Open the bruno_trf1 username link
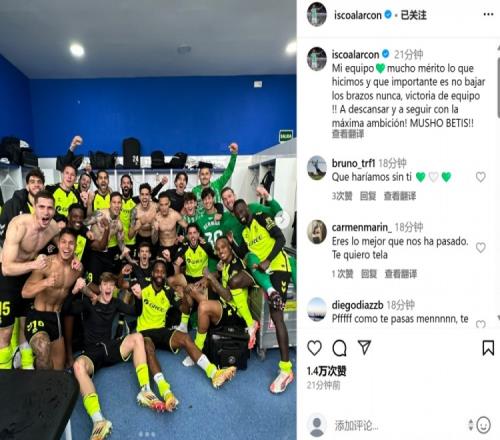 click(353, 163)
